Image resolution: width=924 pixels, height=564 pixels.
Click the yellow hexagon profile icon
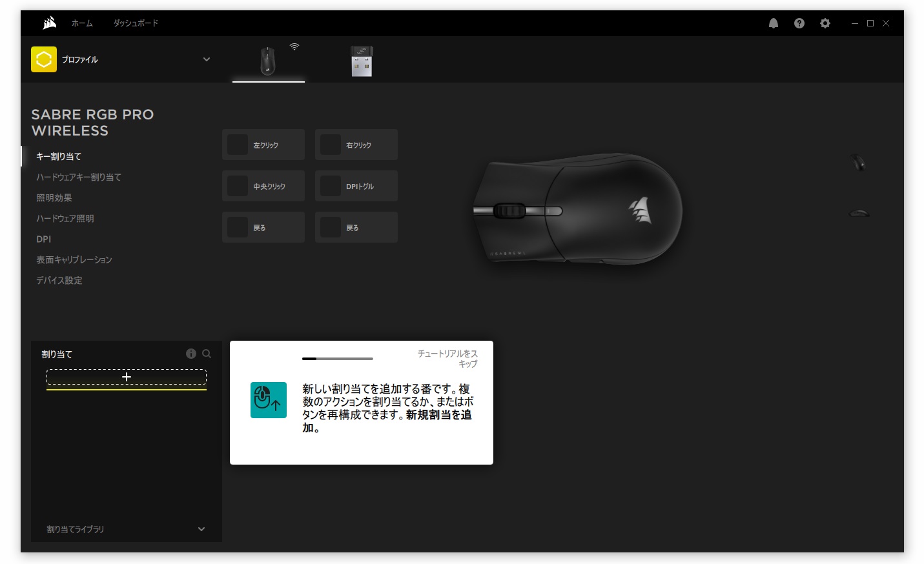pos(44,59)
